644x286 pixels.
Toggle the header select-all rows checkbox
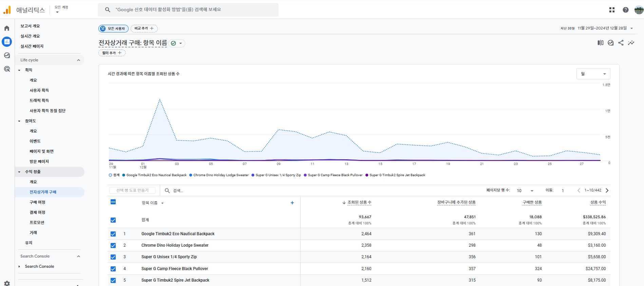pos(113,202)
